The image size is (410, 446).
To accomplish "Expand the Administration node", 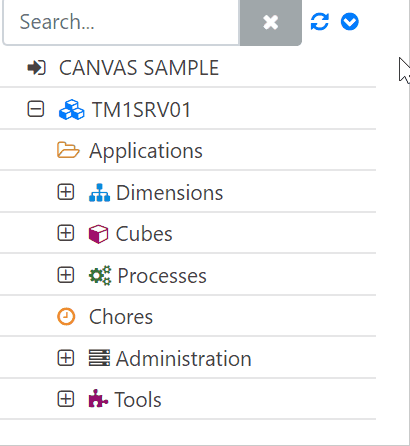I will tap(66, 358).
